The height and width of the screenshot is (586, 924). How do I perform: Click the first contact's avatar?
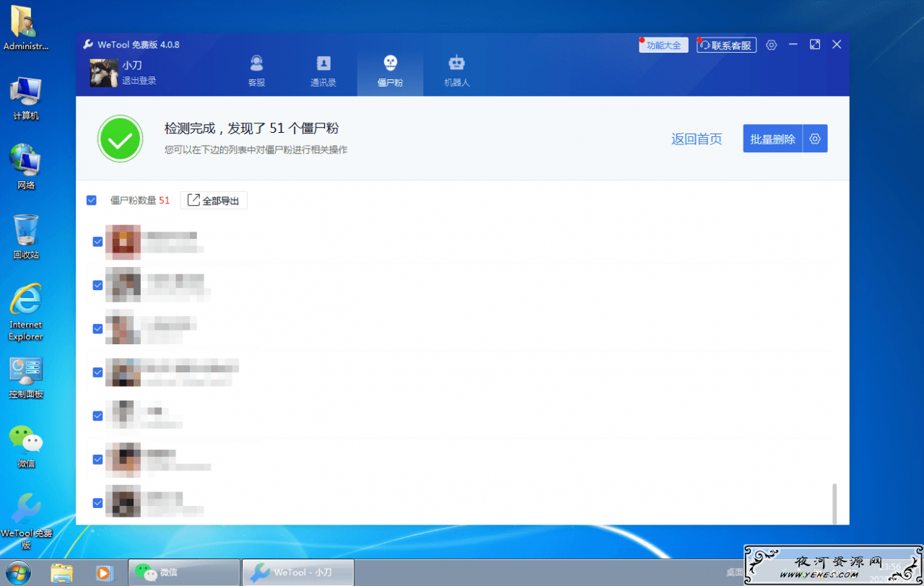click(x=123, y=242)
